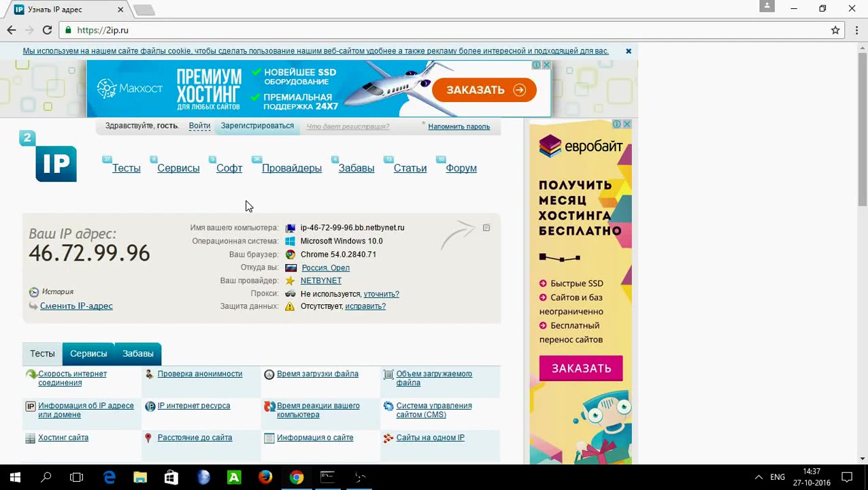Open the NETBYNET provider link

(x=321, y=281)
